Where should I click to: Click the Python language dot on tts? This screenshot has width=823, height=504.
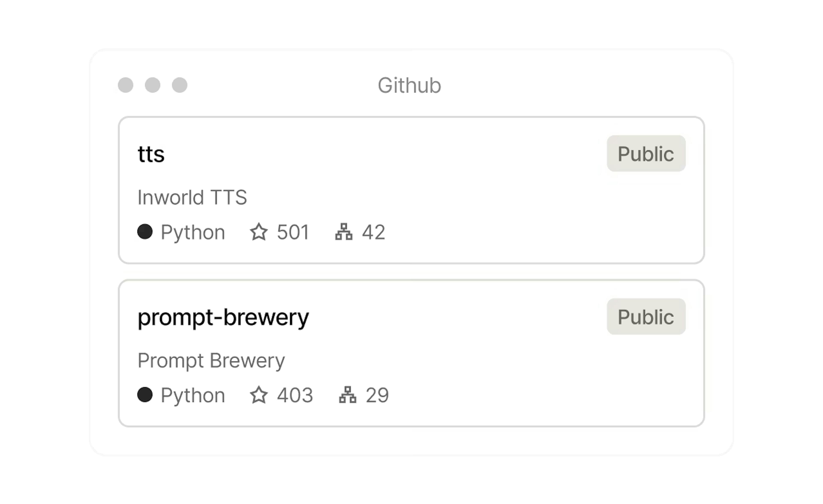(x=145, y=232)
